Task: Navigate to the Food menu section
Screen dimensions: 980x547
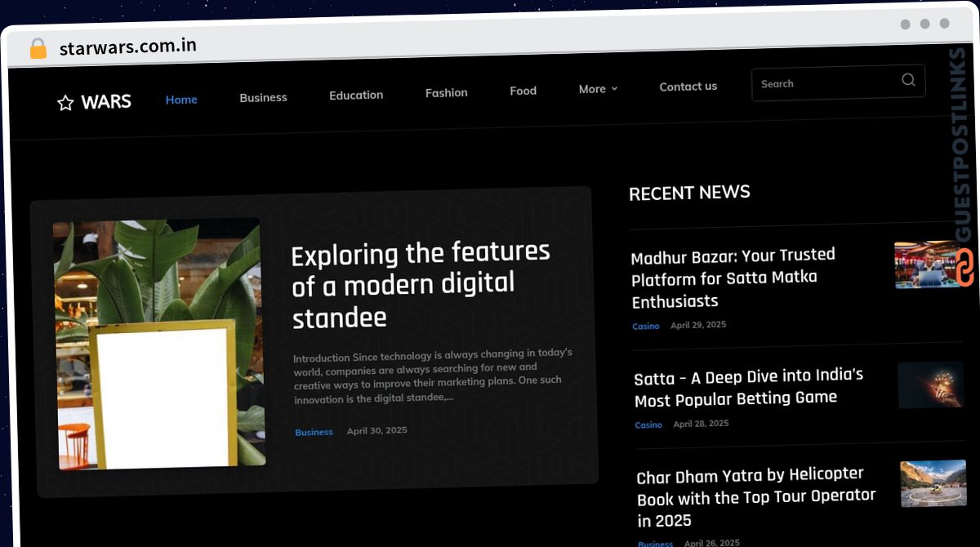Action: pos(523,91)
